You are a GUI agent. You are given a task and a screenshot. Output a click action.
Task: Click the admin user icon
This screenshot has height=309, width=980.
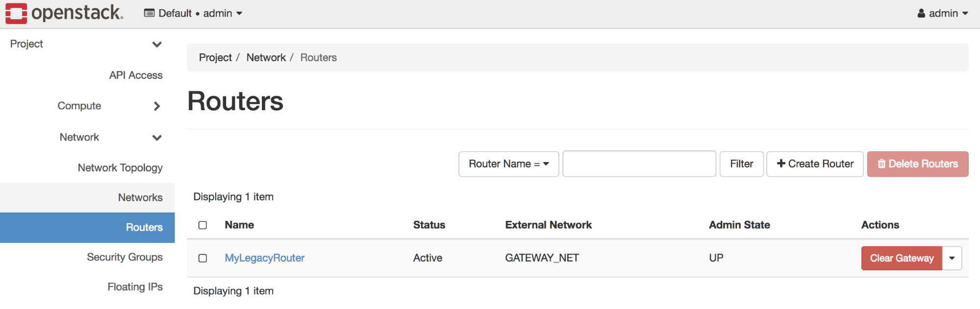click(x=921, y=13)
